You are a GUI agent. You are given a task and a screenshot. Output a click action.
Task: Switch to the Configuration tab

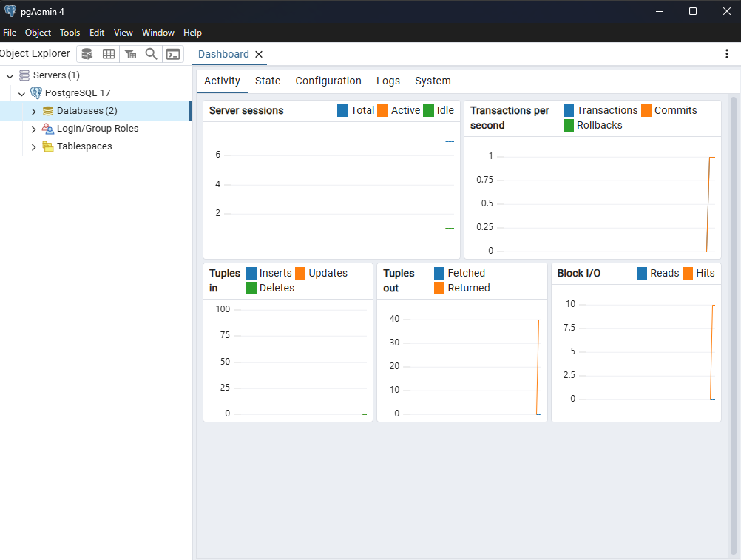coord(328,81)
